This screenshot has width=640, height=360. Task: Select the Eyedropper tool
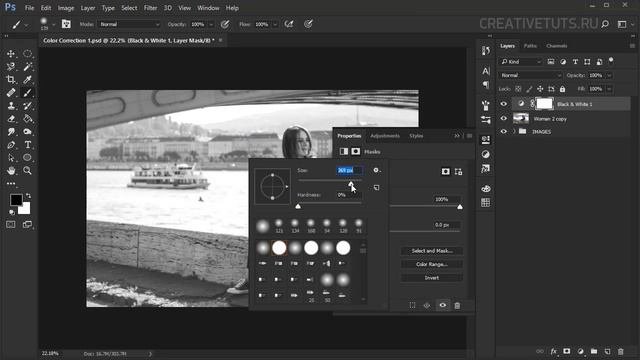(27, 80)
